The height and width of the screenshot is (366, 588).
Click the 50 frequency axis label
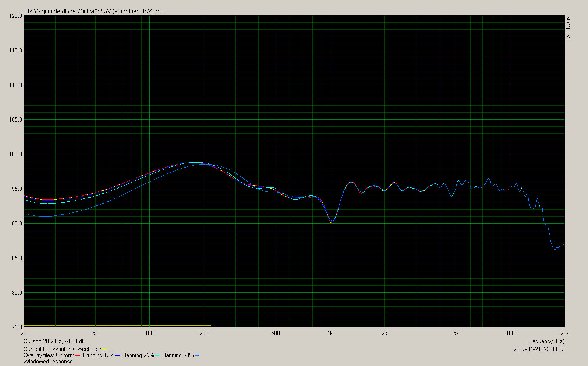click(95, 333)
